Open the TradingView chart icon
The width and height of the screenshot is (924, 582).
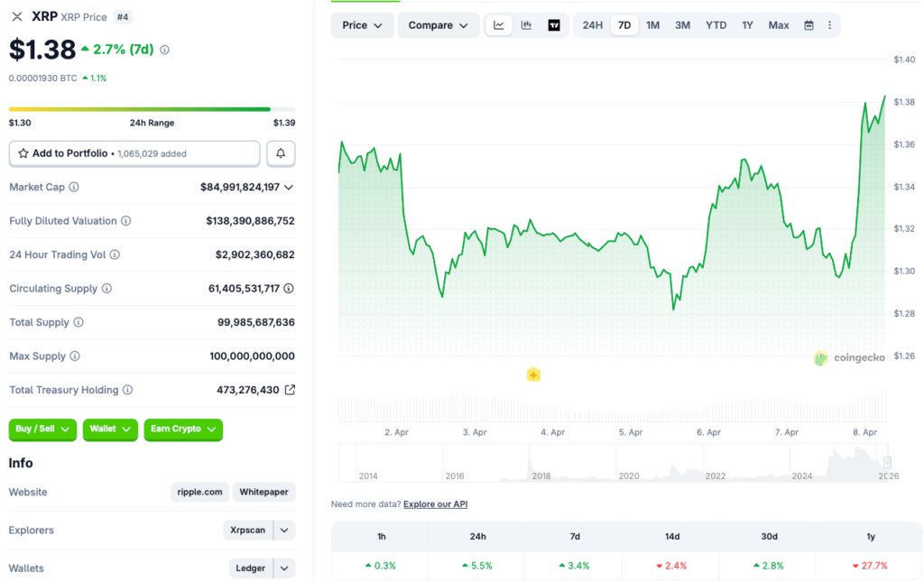tap(553, 24)
